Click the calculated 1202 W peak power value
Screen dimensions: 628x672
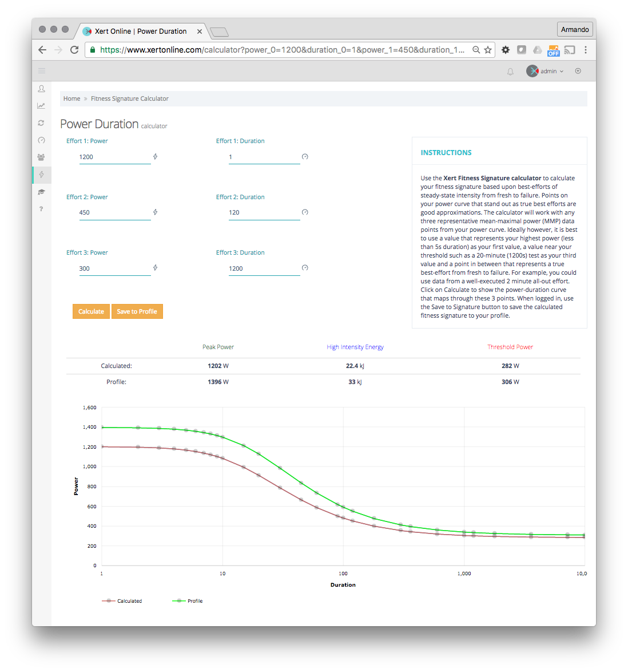point(218,366)
